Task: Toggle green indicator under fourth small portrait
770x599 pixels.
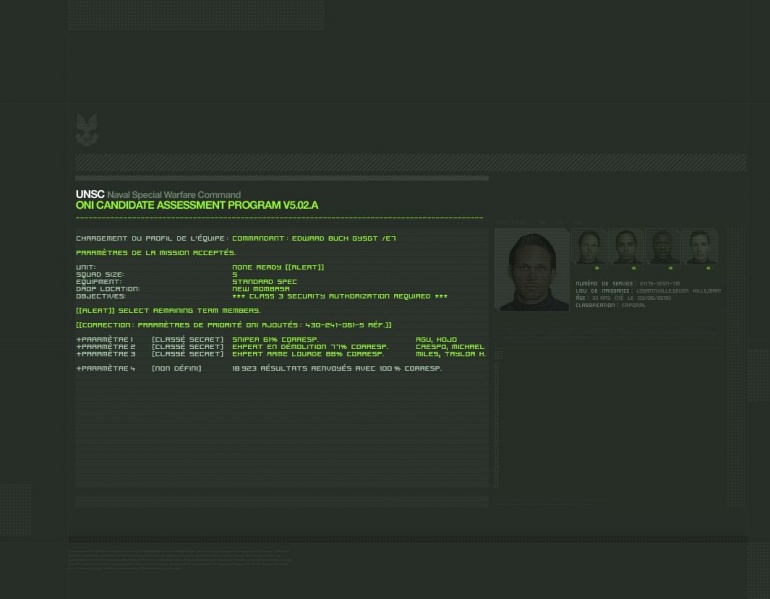Action: pos(708,268)
